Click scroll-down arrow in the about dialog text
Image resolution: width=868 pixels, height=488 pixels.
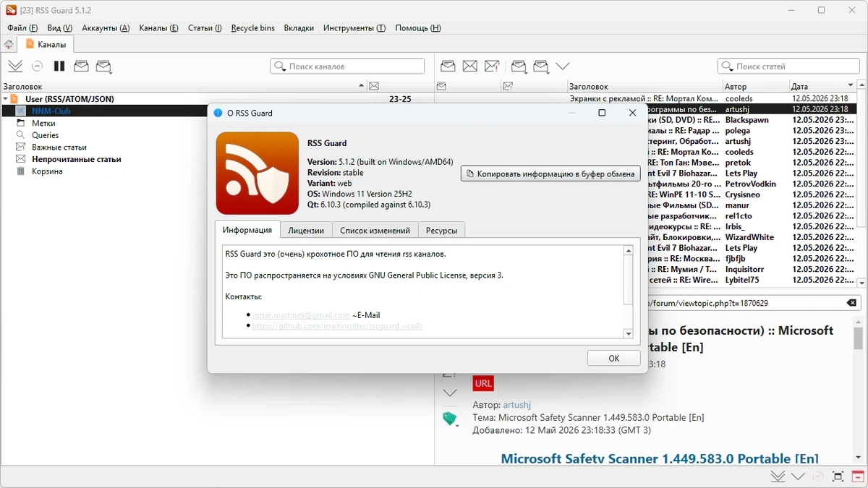tap(628, 333)
